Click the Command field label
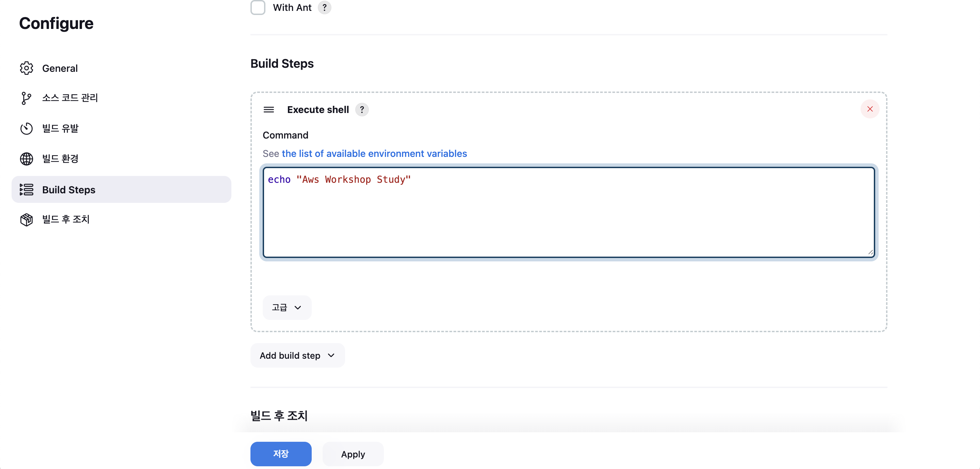Image resolution: width=980 pixels, height=469 pixels. (285, 135)
